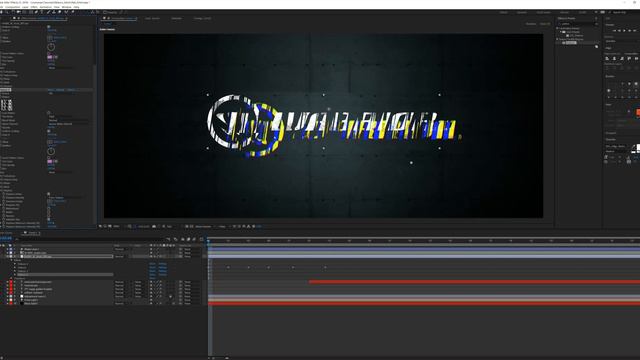Collapse the Effects group of selected layer
Image resolution: width=640 pixels, height=360 pixels.
tap(11, 260)
